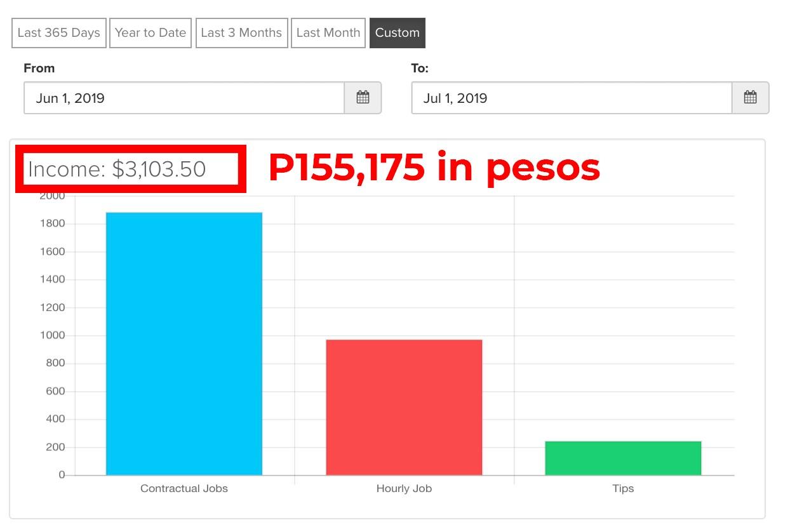Open the To date calendar picker
790x532 pixels.
pos(751,98)
